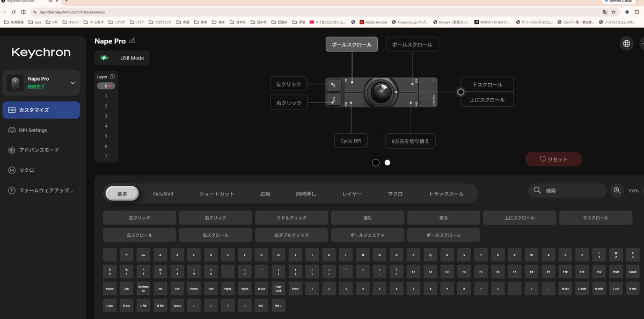This screenshot has width=644, height=319.
Task: Select the second page dot below the diagram
Action: 387,162
